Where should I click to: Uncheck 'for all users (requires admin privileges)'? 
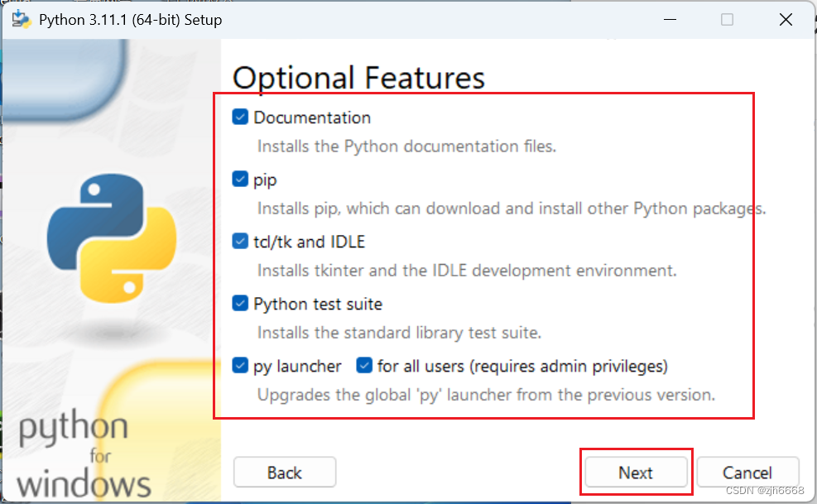(363, 366)
